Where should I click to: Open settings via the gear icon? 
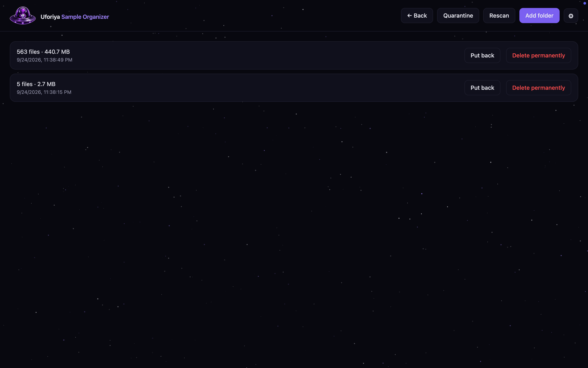[571, 16]
